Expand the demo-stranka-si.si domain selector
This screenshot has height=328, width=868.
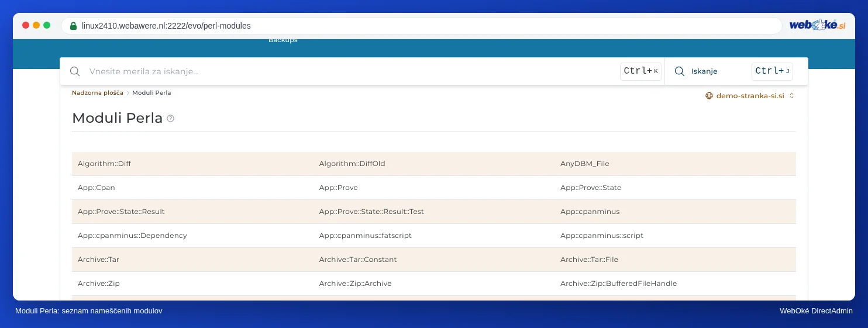(750, 95)
